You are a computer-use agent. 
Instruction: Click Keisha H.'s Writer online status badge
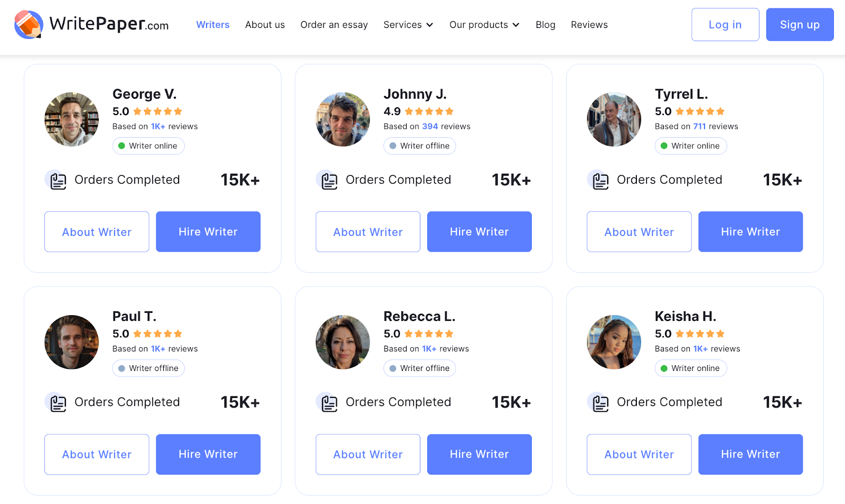point(691,368)
